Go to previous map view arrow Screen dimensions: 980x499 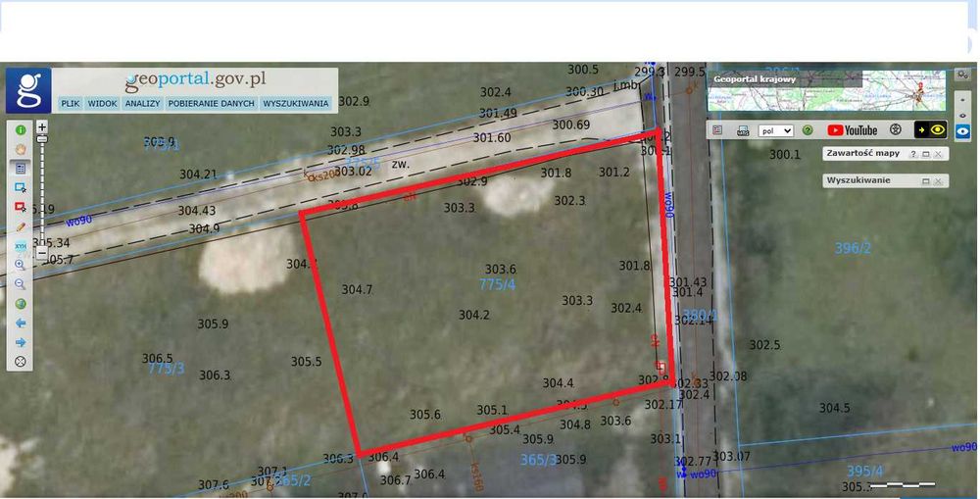[21, 324]
